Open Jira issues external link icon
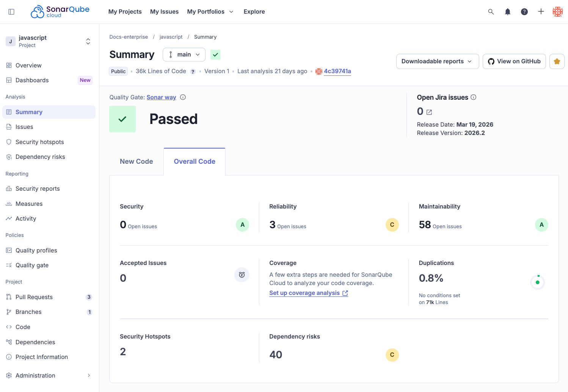The image size is (568, 392). (x=429, y=112)
